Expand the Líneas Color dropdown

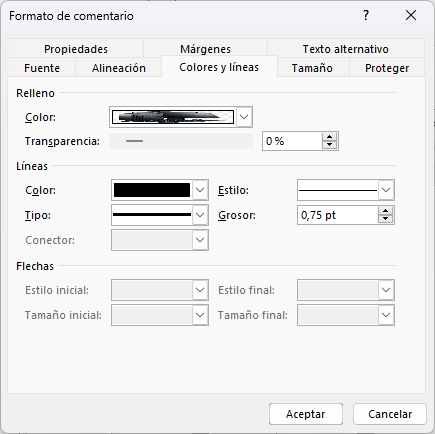[x=200, y=190]
